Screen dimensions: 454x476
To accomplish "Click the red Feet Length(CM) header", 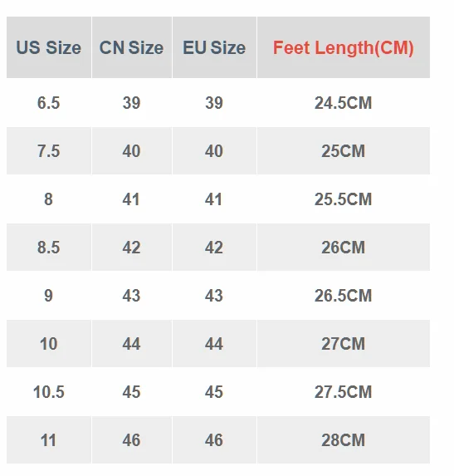I will click(344, 47).
